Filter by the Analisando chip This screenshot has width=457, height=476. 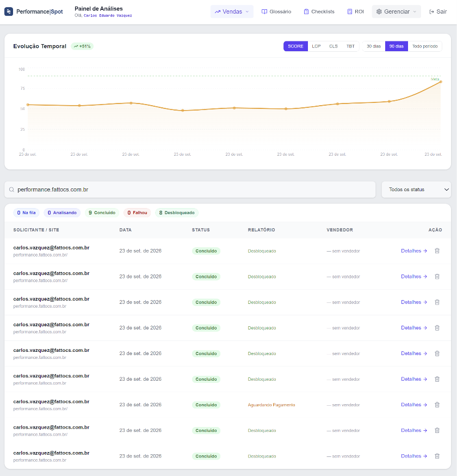click(x=62, y=213)
